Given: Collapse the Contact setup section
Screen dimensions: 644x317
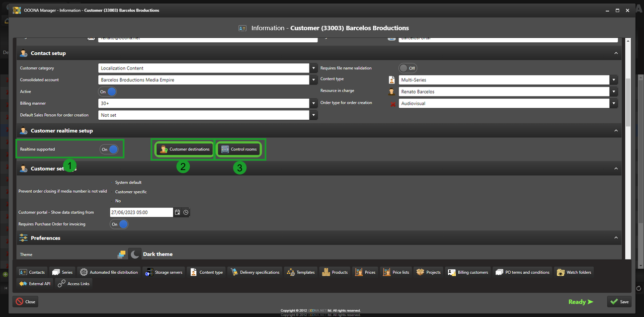Looking at the screenshot, I should click(x=616, y=53).
